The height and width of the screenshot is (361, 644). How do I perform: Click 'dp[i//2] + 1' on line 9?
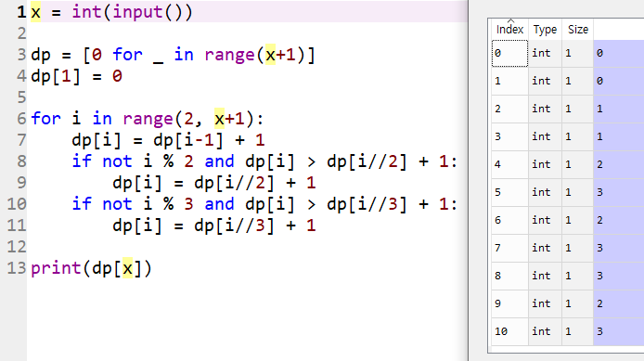coord(254,183)
